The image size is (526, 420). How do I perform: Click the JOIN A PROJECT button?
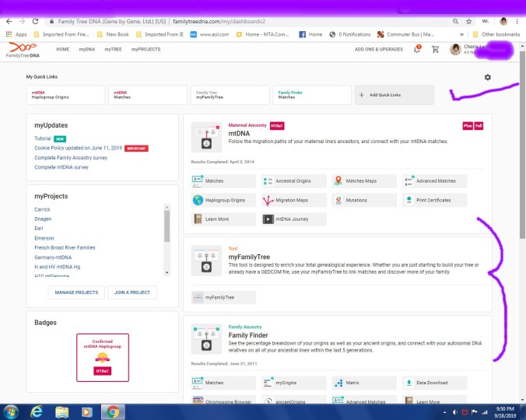coord(132,292)
